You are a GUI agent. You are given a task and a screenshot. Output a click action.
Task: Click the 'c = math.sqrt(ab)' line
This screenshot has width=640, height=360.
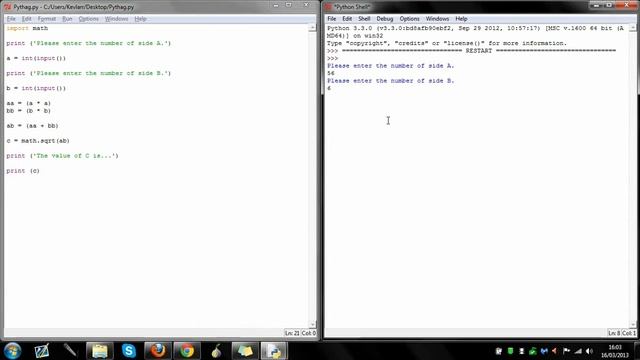pos(38,141)
